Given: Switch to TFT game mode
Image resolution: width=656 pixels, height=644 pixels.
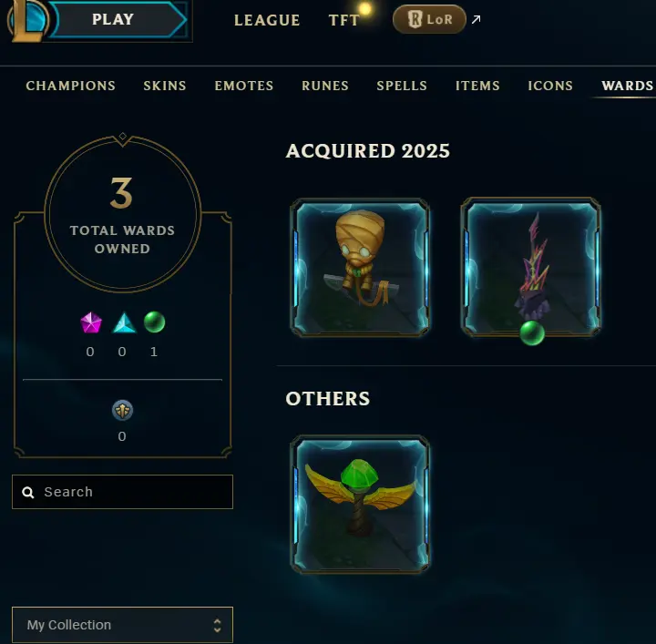Looking at the screenshot, I should tap(343, 20).
